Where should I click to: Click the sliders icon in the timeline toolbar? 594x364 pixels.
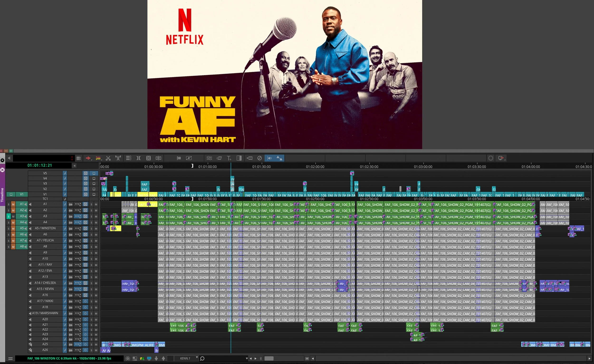tap(209, 158)
